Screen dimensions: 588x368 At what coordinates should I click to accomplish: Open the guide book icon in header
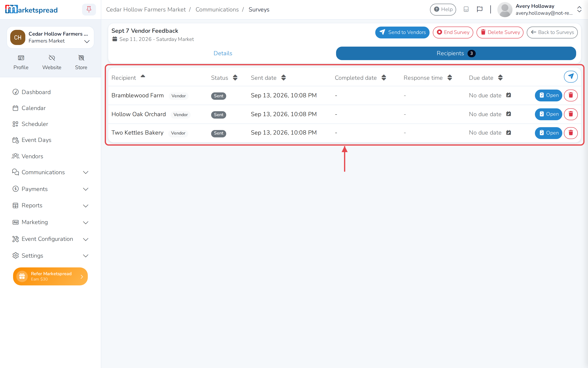466,9
